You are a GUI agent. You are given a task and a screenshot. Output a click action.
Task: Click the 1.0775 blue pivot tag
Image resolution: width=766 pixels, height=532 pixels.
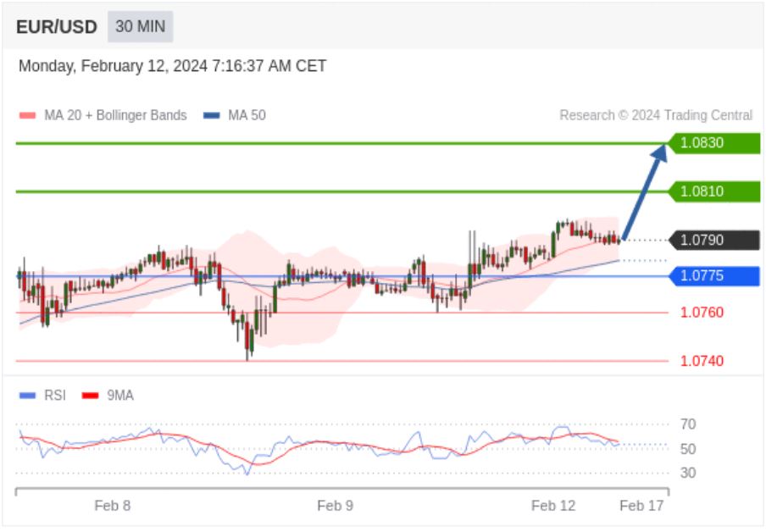713,276
